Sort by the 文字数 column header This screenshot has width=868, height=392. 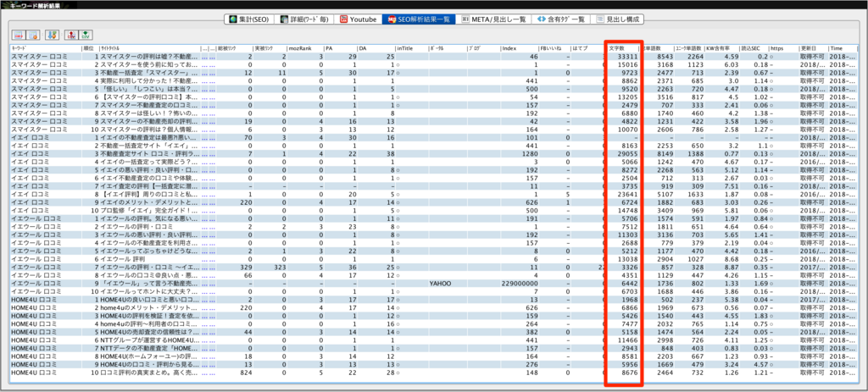pos(623,48)
